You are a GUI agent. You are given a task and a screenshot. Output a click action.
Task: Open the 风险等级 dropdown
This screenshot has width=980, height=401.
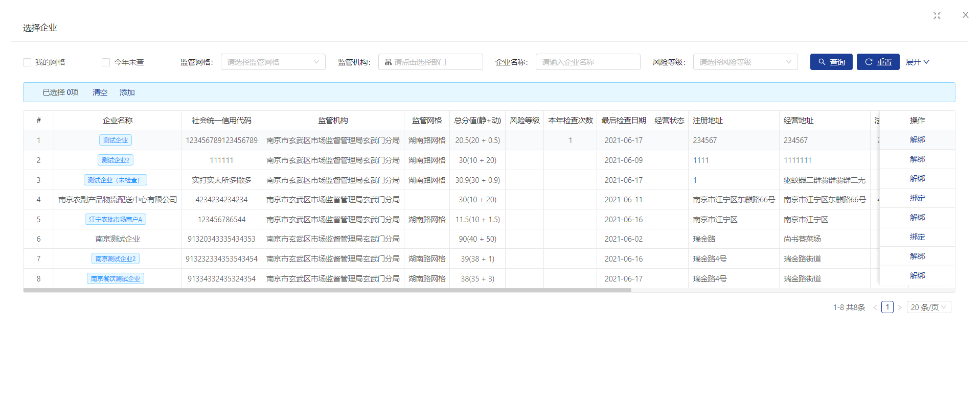coord(745,62)
